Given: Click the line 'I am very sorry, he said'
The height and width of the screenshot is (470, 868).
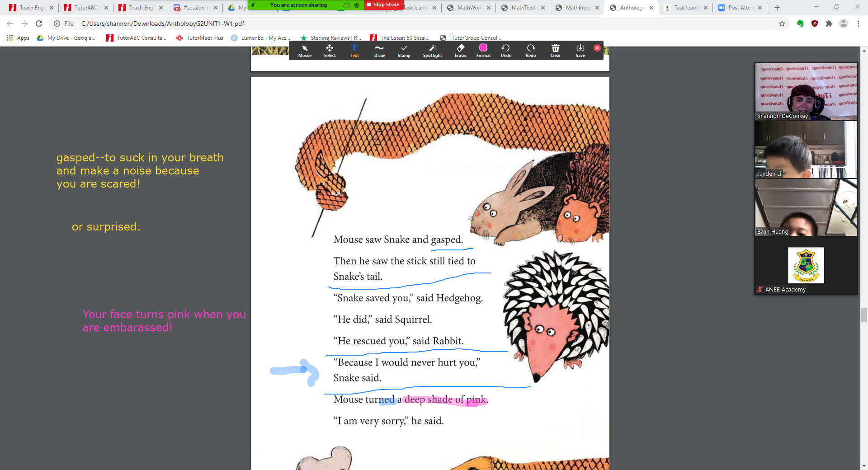Looking at the screenshot, I should [x=389, y=421].
